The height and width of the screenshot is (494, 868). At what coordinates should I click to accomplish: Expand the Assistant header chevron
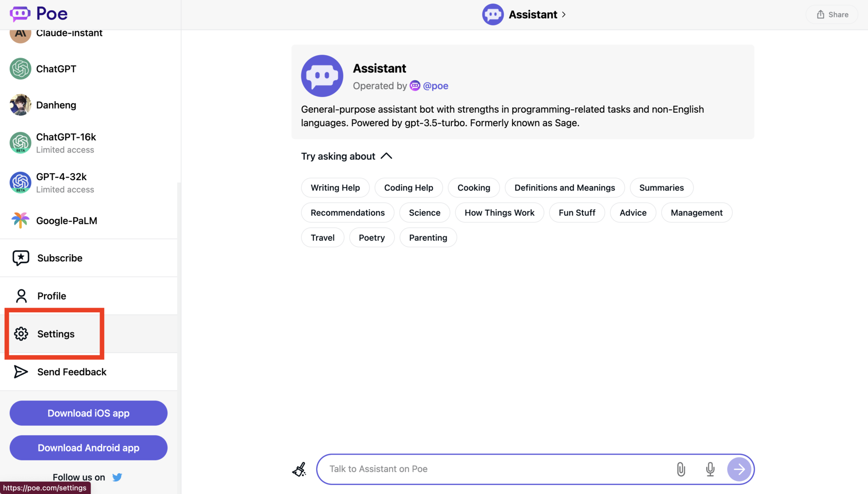coord(564,14)
